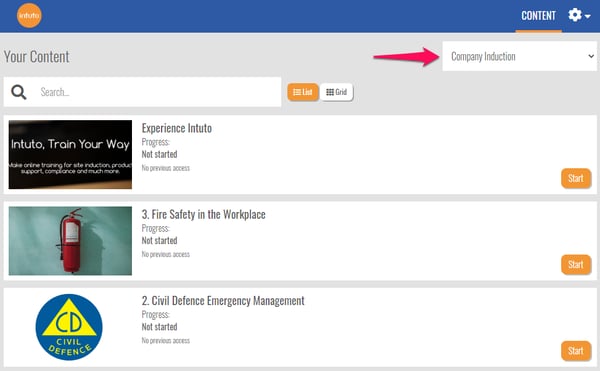This screenshot has height=371, width=600.
Task: Start Civil Defence Emergency Management course
Action: (x=576, y=351)
